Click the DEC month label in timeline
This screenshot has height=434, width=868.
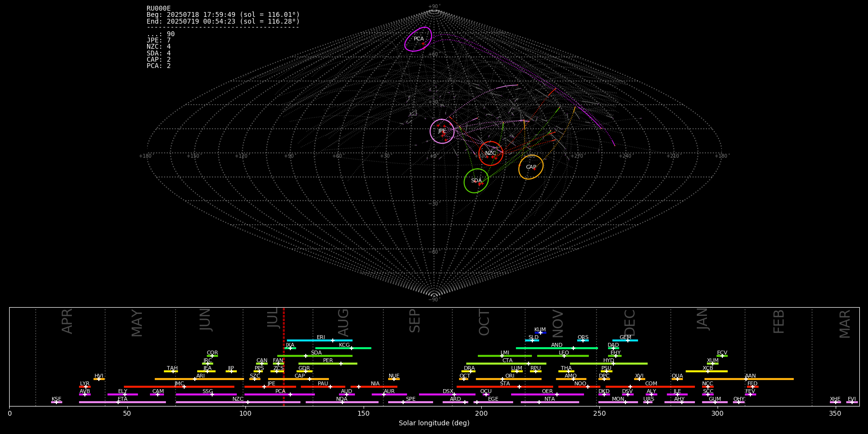[x=630, y=323]
